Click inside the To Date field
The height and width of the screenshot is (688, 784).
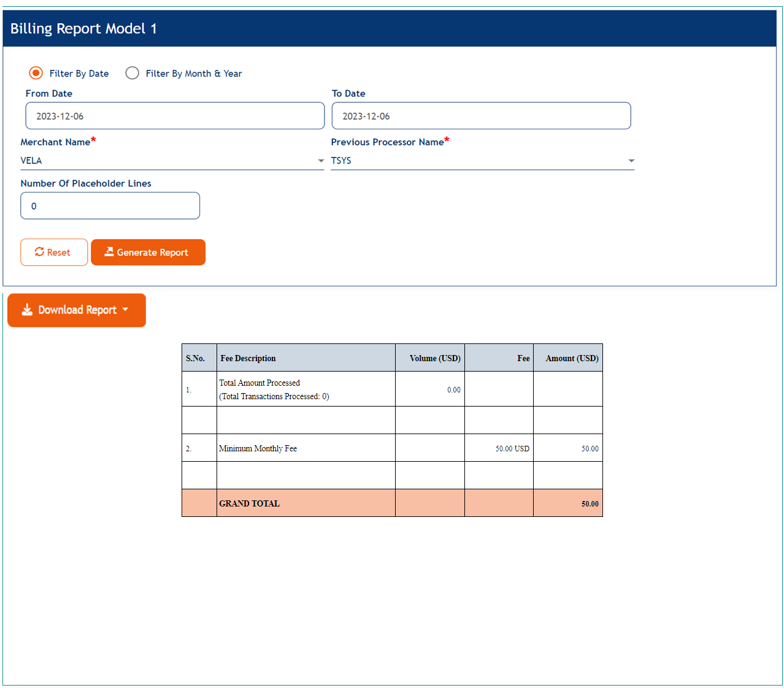(x=481, y=115)
